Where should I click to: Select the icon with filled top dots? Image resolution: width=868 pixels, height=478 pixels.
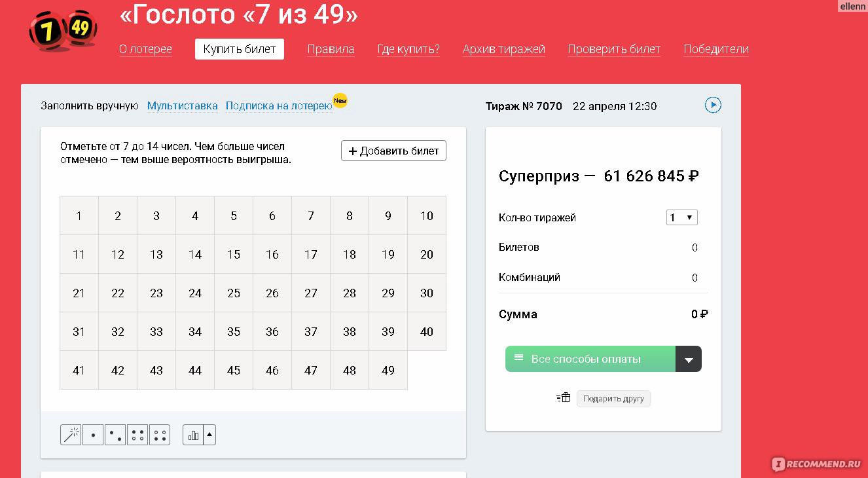point(137,435)
